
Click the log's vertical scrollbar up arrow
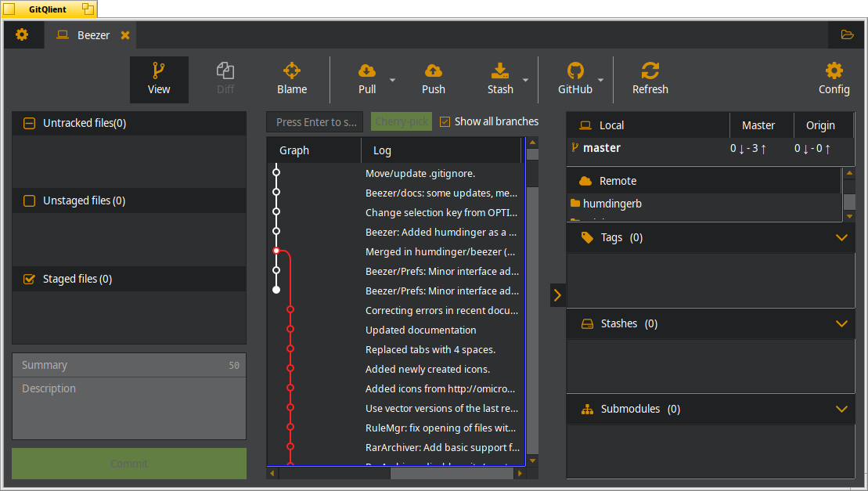tap(532, 143)
